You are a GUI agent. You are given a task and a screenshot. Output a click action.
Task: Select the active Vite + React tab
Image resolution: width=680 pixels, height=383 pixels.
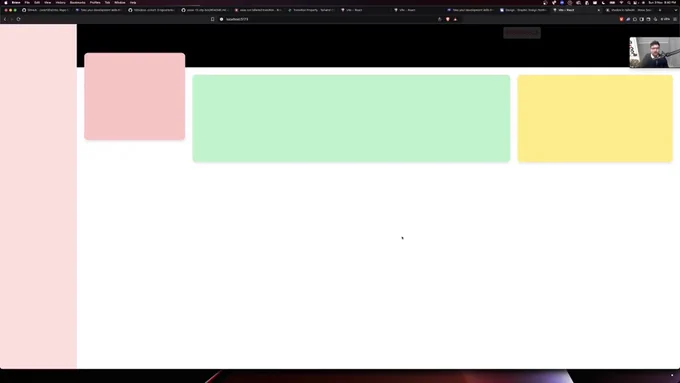point(576,10)
